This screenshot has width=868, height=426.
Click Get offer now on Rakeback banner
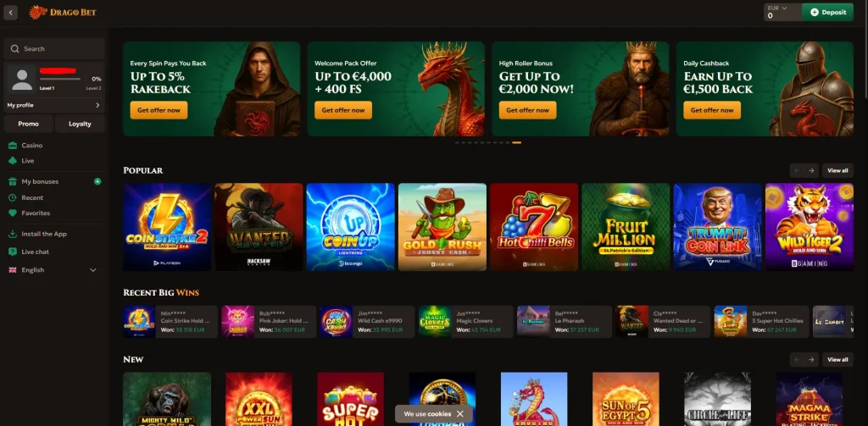[x=159, y=110]
